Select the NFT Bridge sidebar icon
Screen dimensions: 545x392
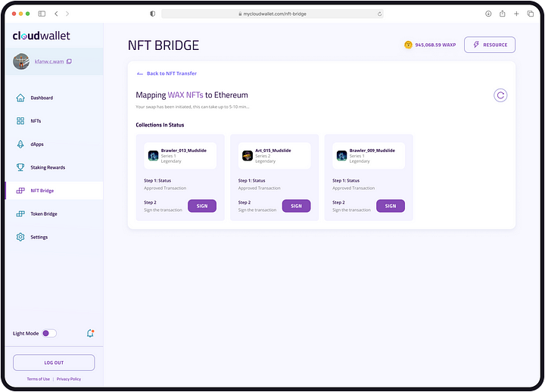(20, 191)
